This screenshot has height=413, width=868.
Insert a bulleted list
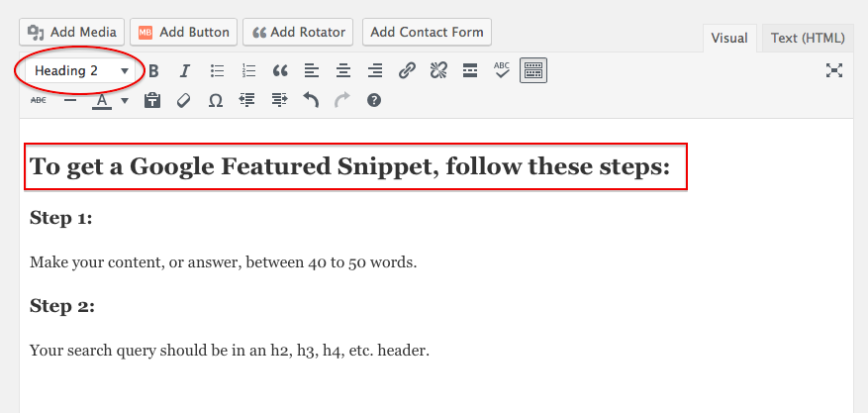[x=217, y=71]
